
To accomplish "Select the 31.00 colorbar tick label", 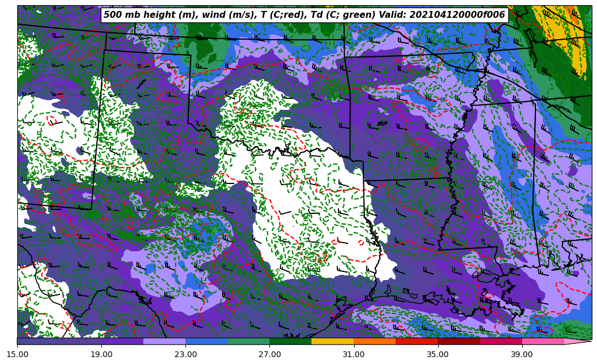I will 353,354.
